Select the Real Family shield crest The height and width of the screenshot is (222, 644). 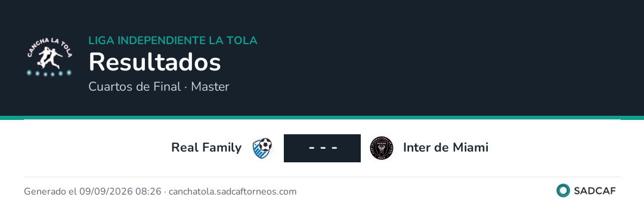262,148
